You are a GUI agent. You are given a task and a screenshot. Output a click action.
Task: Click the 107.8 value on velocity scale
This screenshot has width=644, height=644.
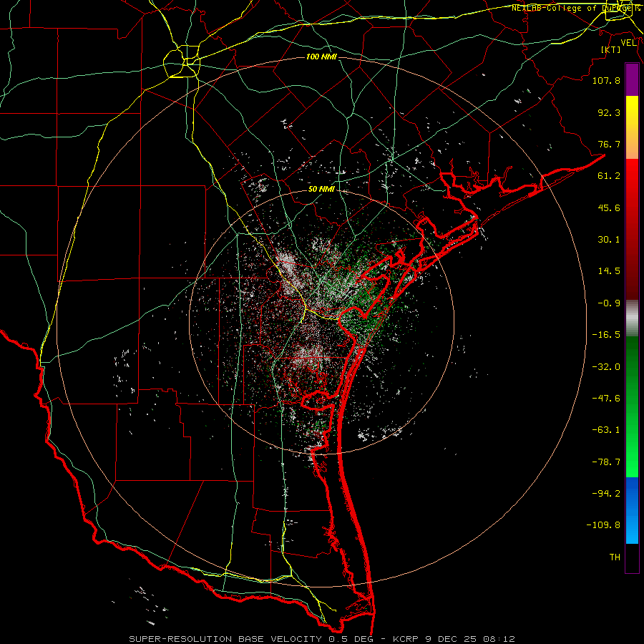[606, 80]
